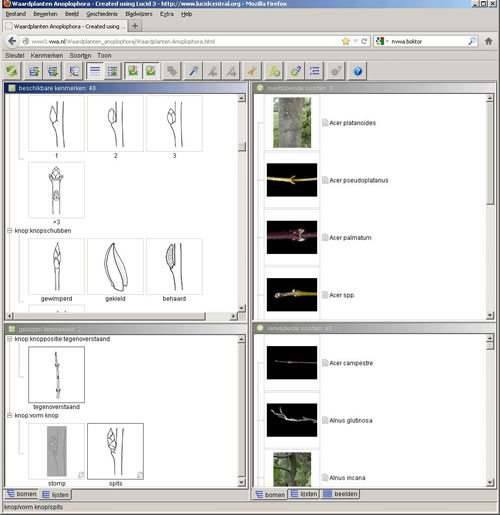Open the search engine dropdown arrow
The image size is (500, 515).
coord(388,41)
